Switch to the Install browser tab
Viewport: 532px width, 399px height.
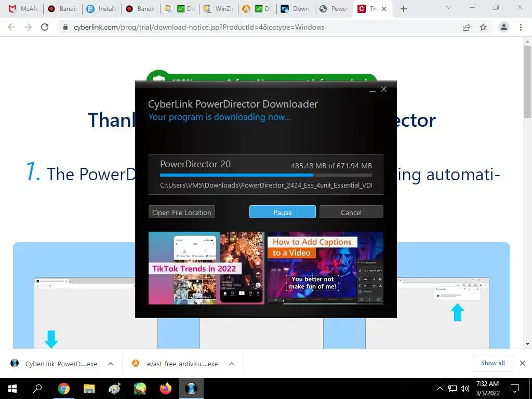point(102,9)
